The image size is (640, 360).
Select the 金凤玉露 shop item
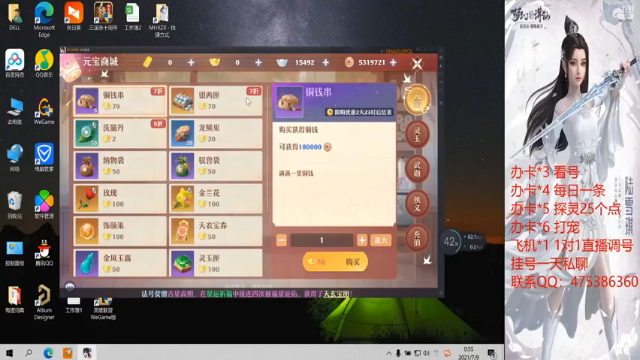point(120,263)
